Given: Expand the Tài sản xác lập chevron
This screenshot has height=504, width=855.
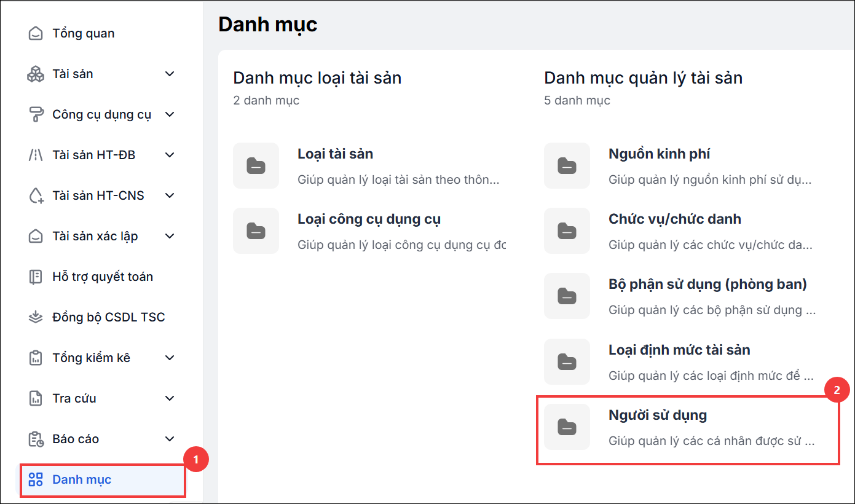Looking at the screenshot, I should 170,236.
